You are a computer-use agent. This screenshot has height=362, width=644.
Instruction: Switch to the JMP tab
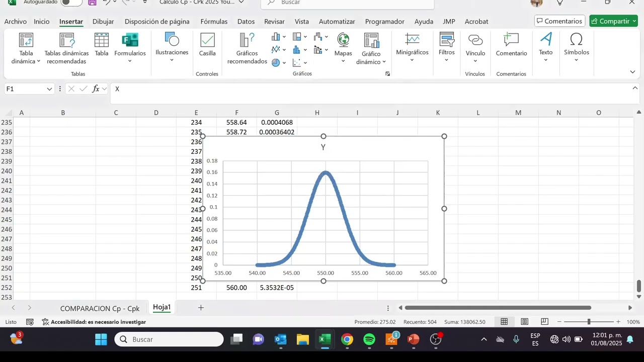[x=449, y=22]
